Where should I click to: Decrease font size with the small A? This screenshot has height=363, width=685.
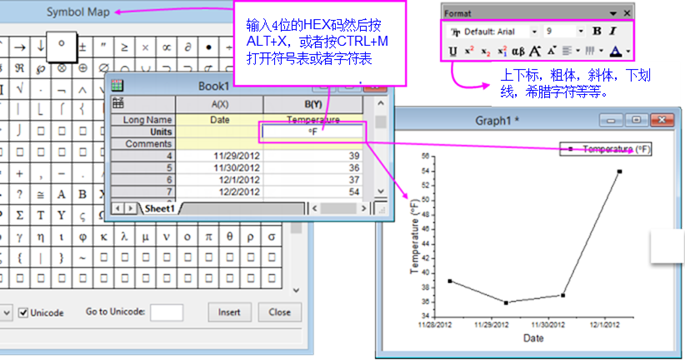pyautogui.click(x=552, y=51)
